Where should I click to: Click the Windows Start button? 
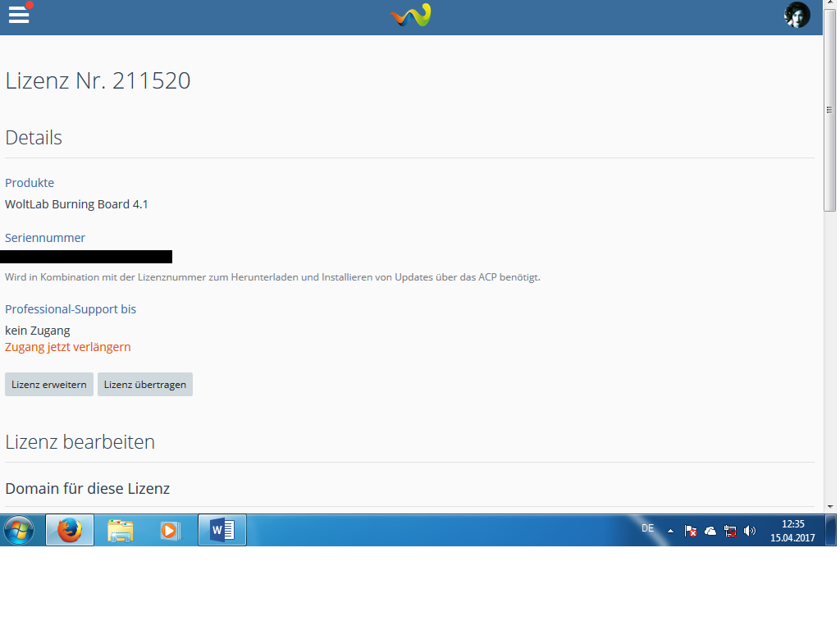[x=18, y=531]
